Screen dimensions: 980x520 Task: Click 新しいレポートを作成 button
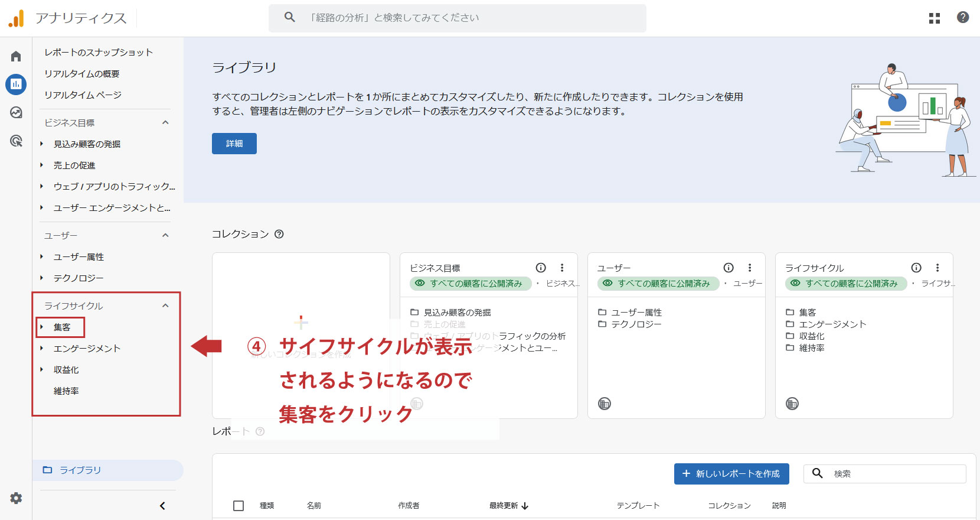731,474
